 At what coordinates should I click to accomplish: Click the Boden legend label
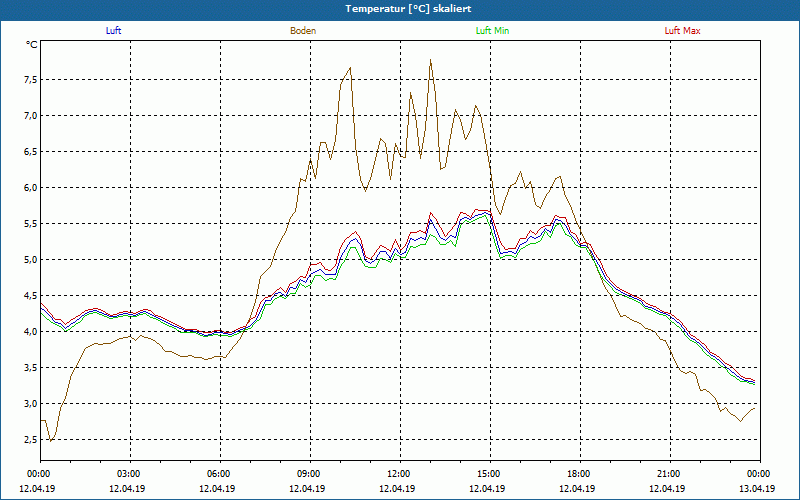[303, 31]
